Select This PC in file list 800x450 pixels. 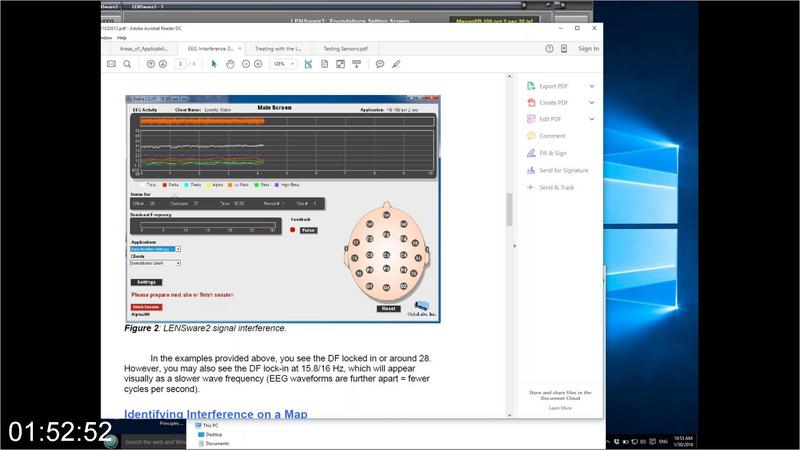pos(207,425)
